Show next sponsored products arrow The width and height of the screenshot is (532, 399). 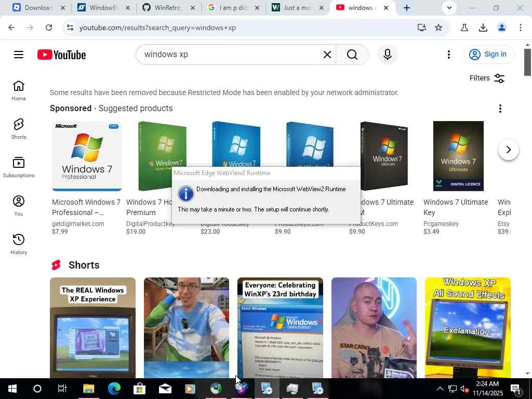508,150
